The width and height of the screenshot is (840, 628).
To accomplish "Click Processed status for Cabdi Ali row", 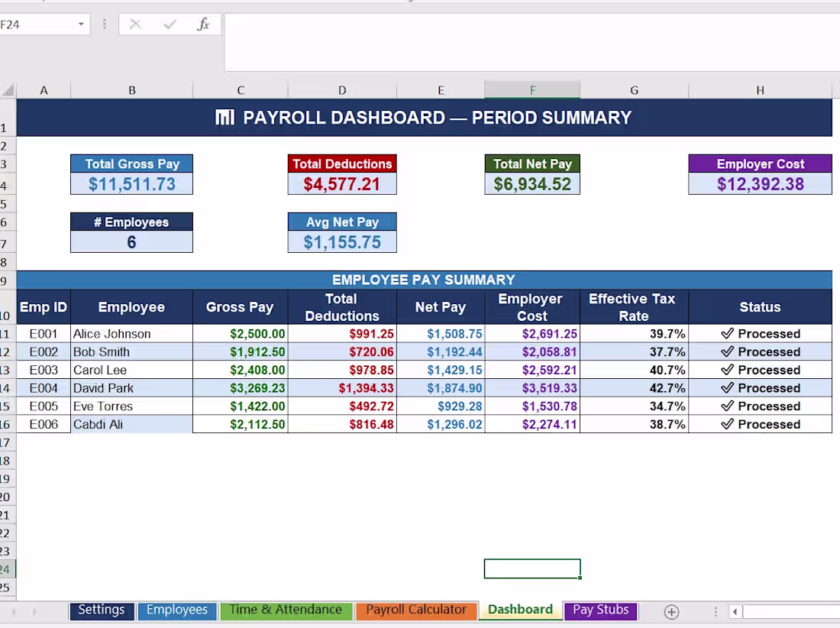I will 760,424.
